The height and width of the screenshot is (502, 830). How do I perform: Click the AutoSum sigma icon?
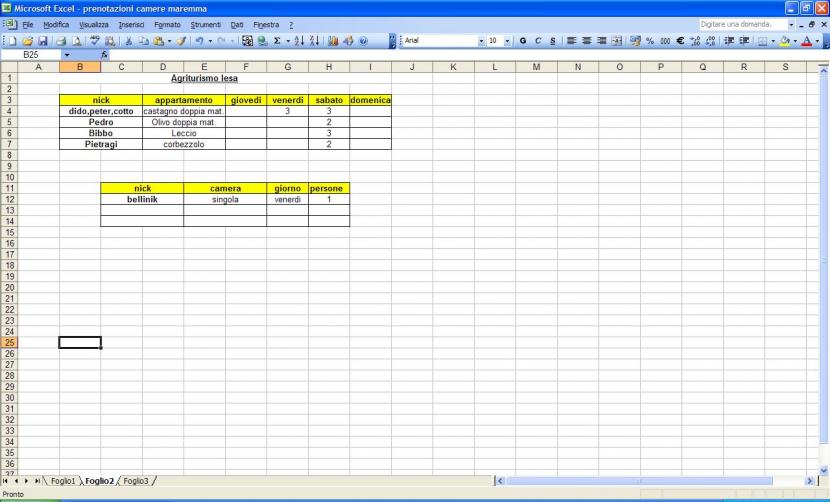[277, 41]
